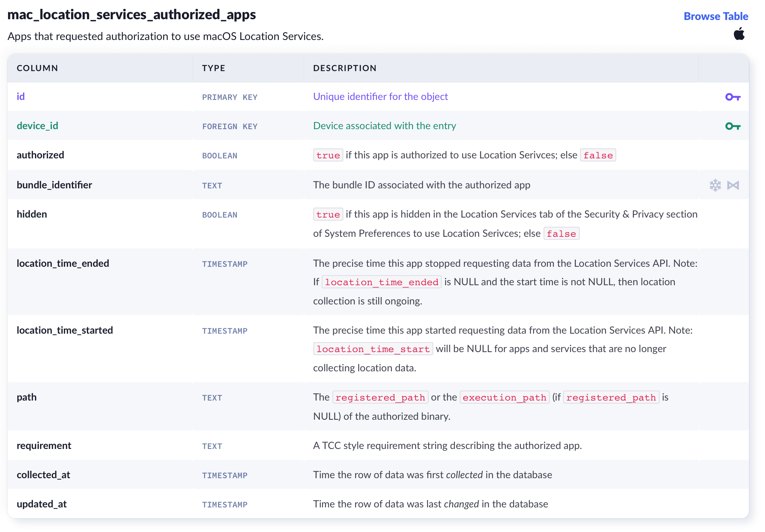The height and width of the screenshot is (532, 765).
Task: Click the snowflake icon in bundle_identifier row
Action: click(715, 185)
